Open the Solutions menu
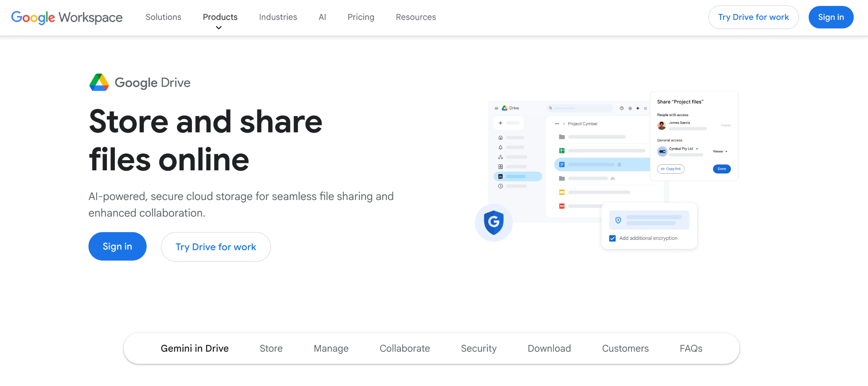This screenshot has width=868, height=386. (164, 17)
